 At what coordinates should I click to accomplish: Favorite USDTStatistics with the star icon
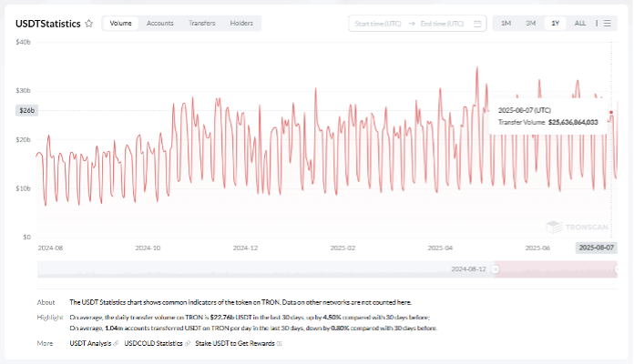click(88, 24)
